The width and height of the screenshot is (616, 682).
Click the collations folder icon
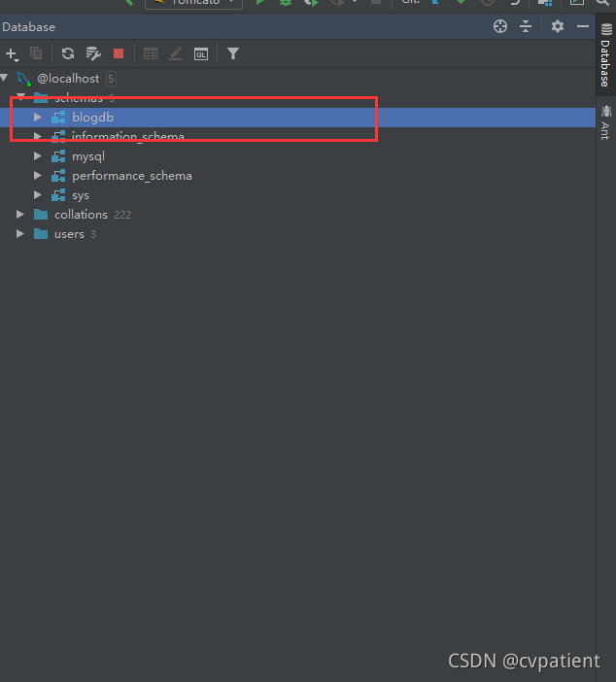pyautogui.click(x=41, y=215)
